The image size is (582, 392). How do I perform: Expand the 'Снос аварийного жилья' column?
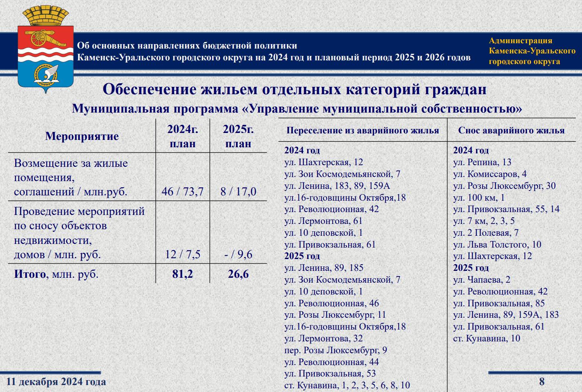(512, 130)
